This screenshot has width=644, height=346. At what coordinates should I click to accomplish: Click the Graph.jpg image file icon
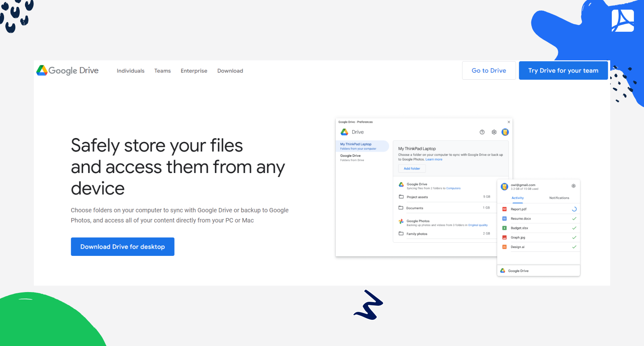[504, 237]
